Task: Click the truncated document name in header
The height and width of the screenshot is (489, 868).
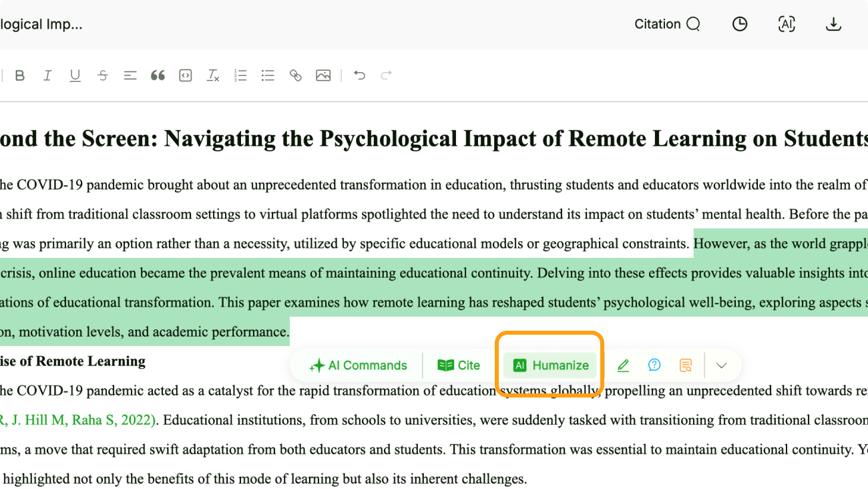Action: click(41, 25)
